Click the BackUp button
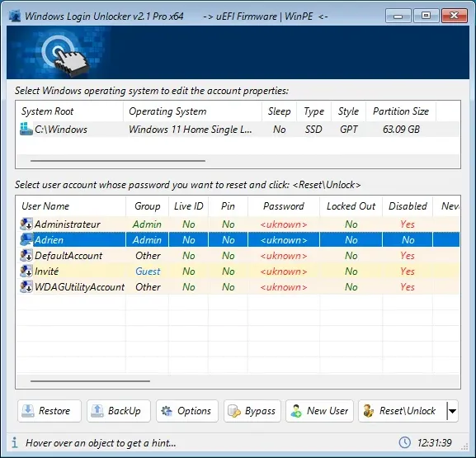476x458 pixels. (x=119, y=411)
